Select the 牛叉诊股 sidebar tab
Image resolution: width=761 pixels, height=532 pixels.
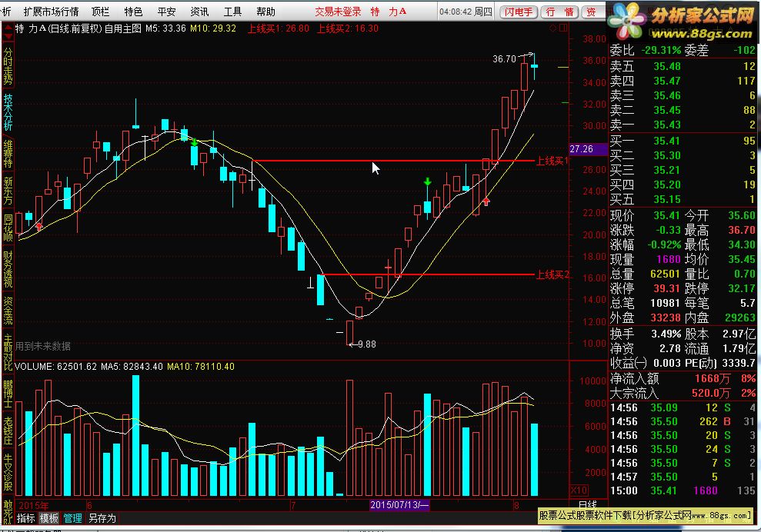point(8,473)
